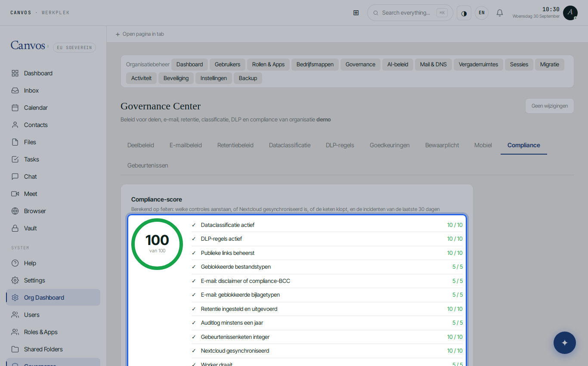The width and height of the screenshot is (588, 366).
Task: Open the Gebeurtenissen tab
Action: (x=148, y=165)
